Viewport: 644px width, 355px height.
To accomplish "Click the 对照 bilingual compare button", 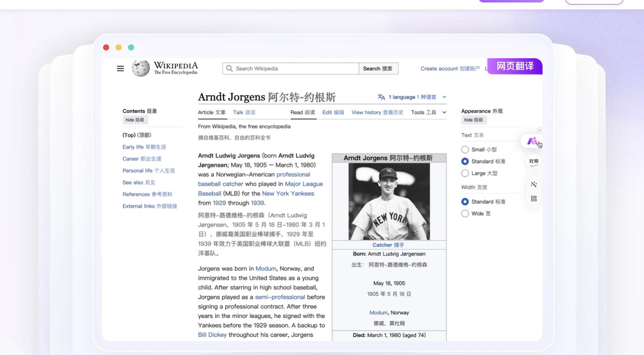I will pyautogui.click(x=534, y=162).
